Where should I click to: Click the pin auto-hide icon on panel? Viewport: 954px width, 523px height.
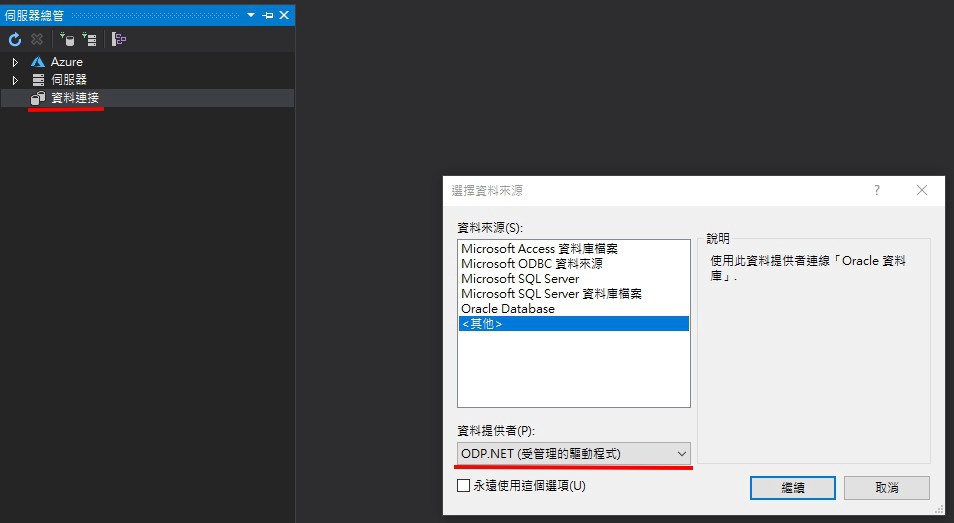pyautogui.click(x=267, y=15)
